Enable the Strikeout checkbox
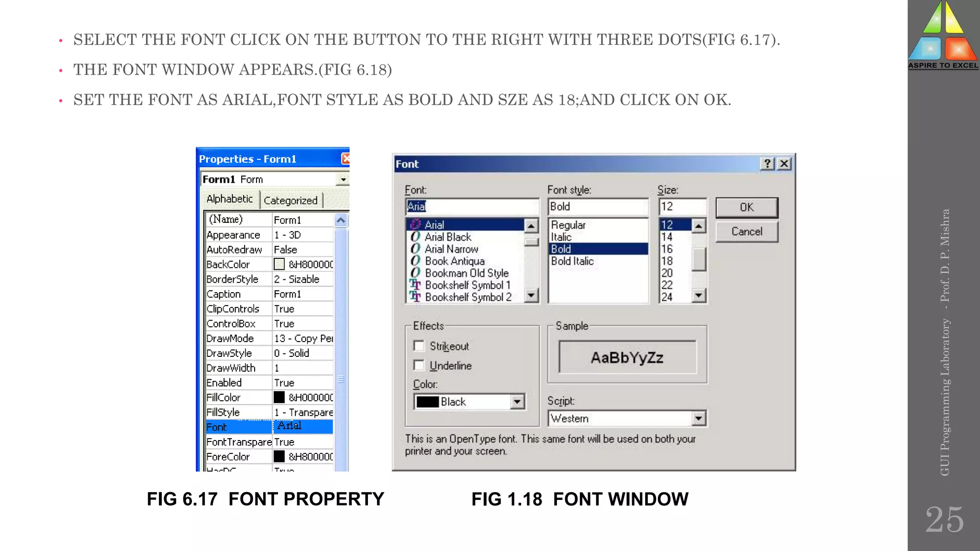980x551 pixels. coord(419,346)
